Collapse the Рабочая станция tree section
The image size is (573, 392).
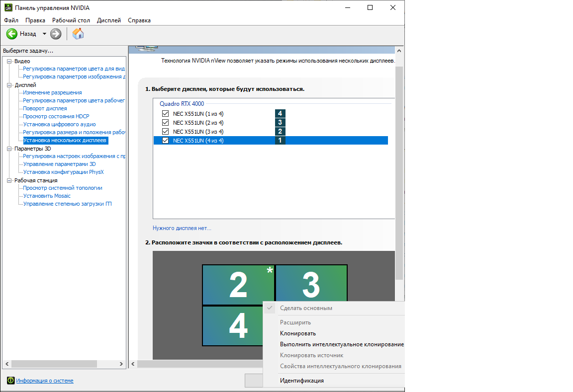coord(9,180)
